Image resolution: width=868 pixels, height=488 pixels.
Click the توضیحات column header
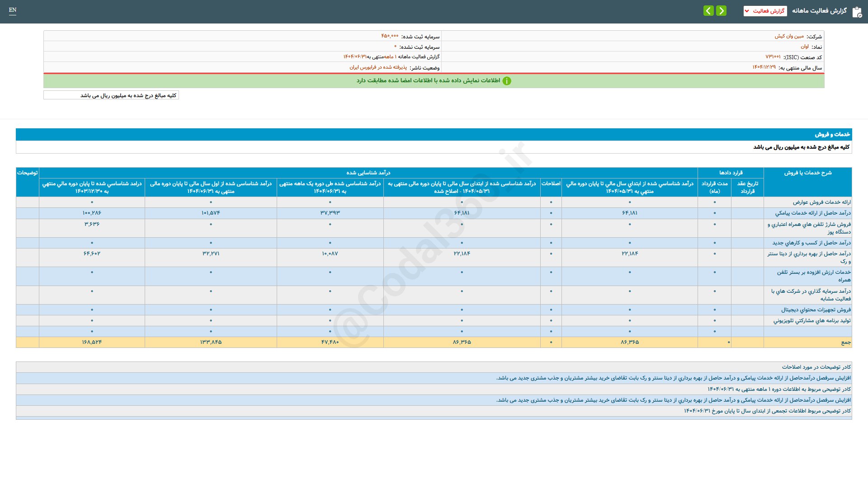click(27, 173)
